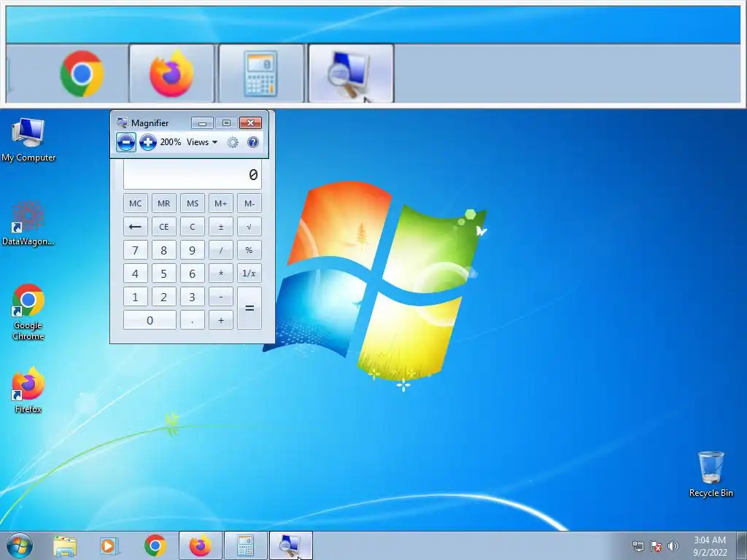Screen dimensions: 747x560
Task: Click calculator MC memory clear button
Action: click(x=135, y=203)
